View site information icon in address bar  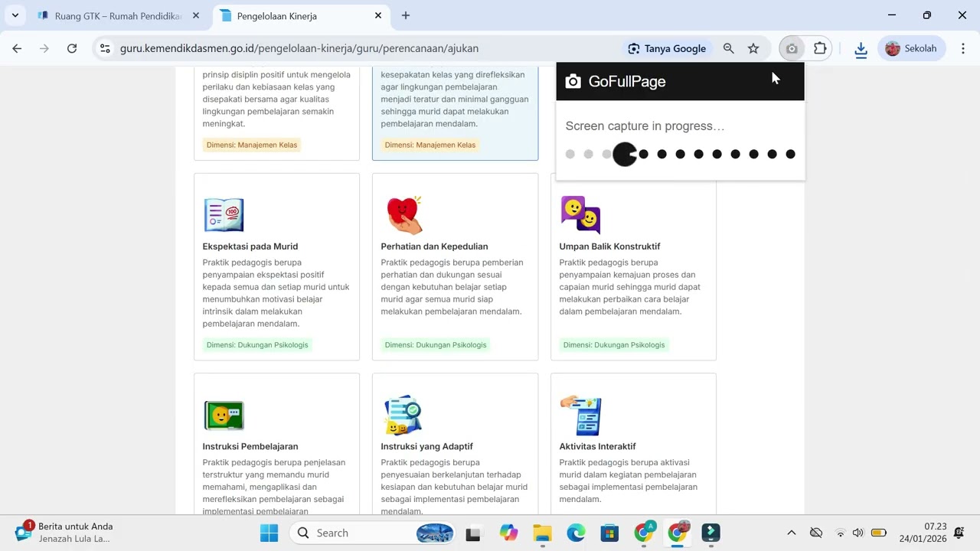click(106, 48)
